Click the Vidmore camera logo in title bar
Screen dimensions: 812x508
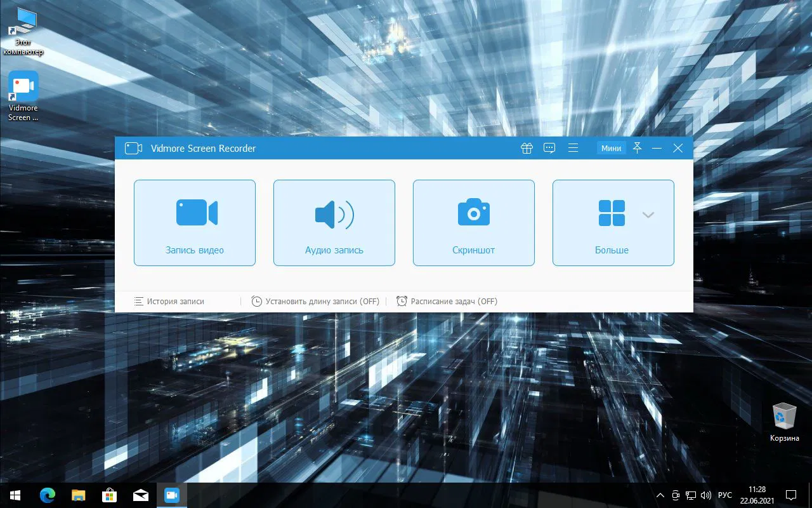[133, 148]
